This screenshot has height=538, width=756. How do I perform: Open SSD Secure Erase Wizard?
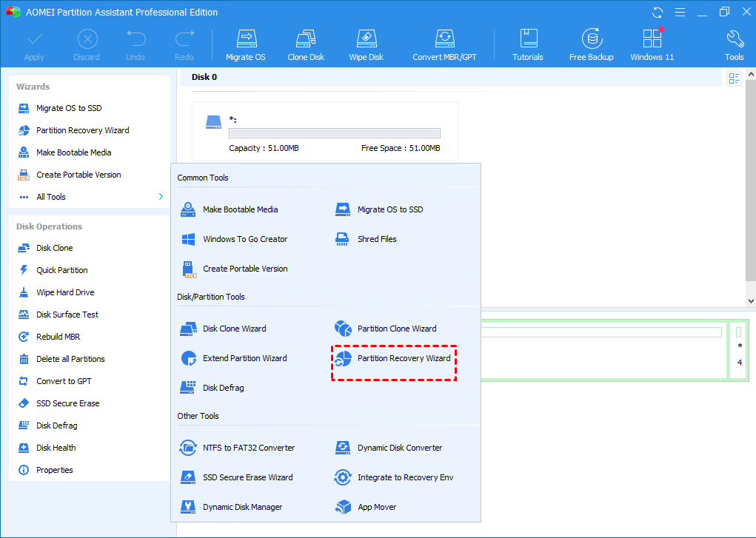(x=236, y=477)
